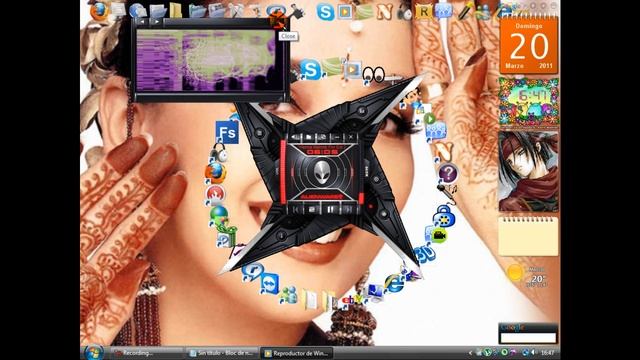
Task: Open the Firefox shortcut in the icon circle
Action: pyautogui.click(x=216, y=173)
